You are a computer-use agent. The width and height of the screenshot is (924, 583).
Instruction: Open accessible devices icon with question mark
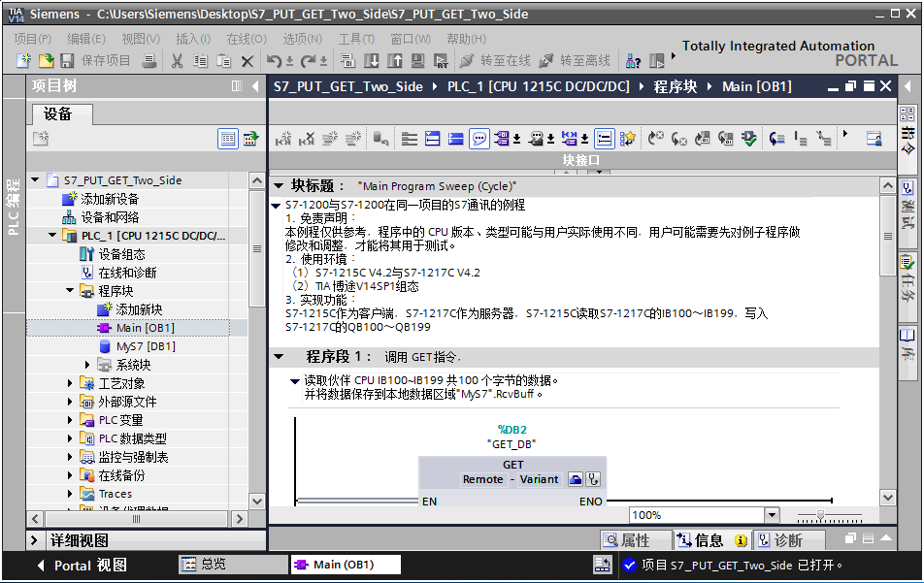(633, 60)
